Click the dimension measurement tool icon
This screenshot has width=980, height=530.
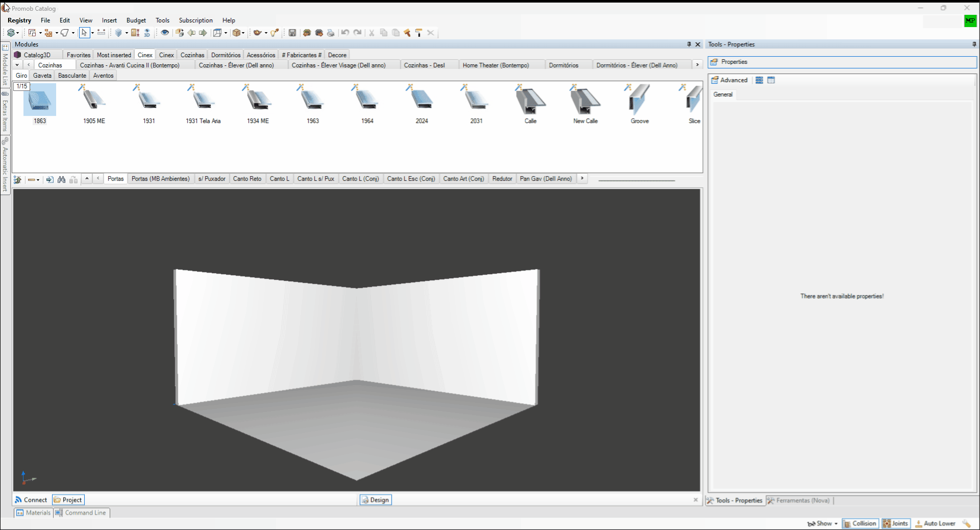point(101,33)
